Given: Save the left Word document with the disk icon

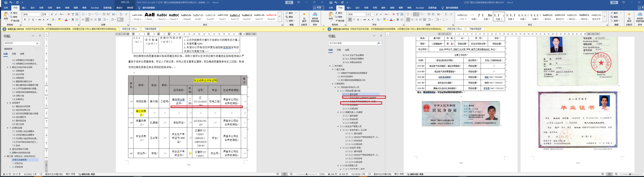Looking at the screenshot, I should (6, 3).
